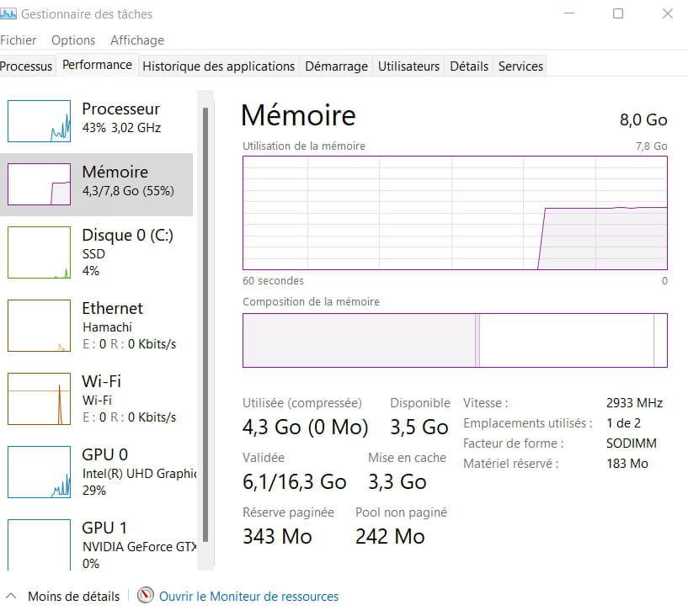Select GPU 1 NVIDIA GeForce graph icon
This screenshot has height=616, width=688.
39,544
